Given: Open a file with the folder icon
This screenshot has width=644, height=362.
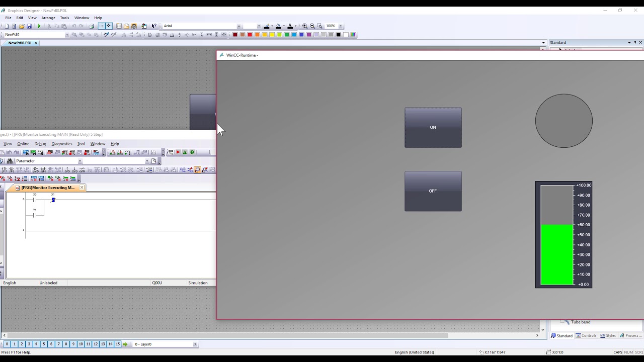Looking at the screenshot, I should [x=22, y=26].
